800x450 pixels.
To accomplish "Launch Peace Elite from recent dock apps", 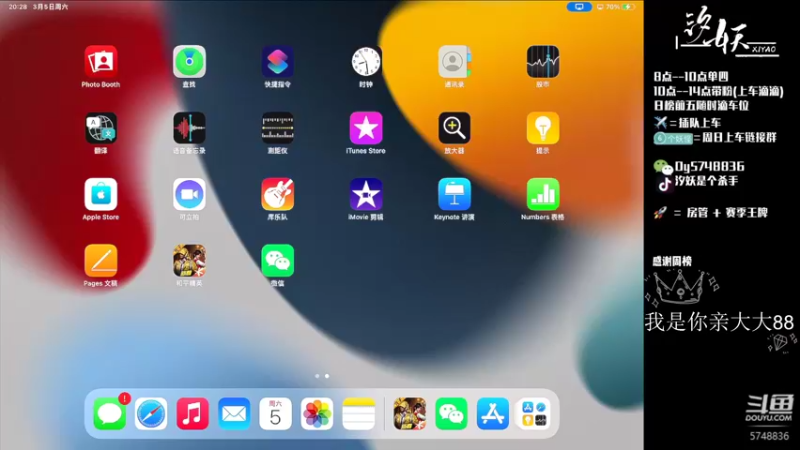I will (x=410, y=413).
